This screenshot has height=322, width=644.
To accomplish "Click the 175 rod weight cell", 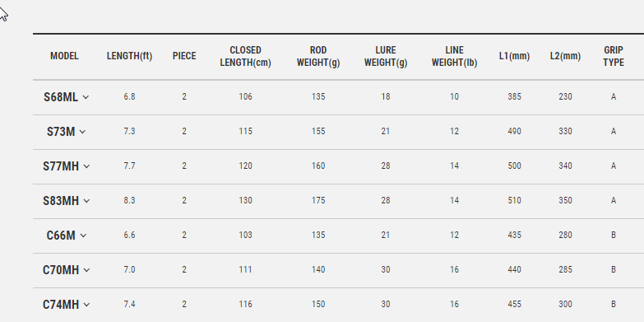I will pos(318,201).
